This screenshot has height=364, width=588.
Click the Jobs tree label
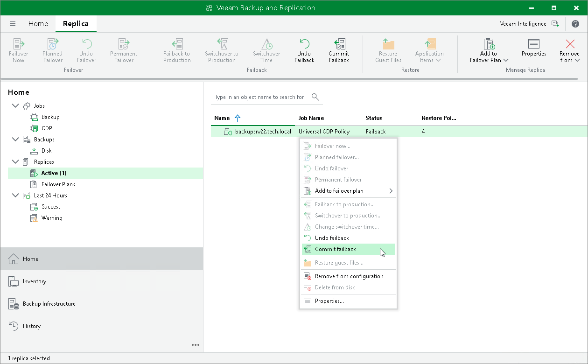(x=39, y=106)
